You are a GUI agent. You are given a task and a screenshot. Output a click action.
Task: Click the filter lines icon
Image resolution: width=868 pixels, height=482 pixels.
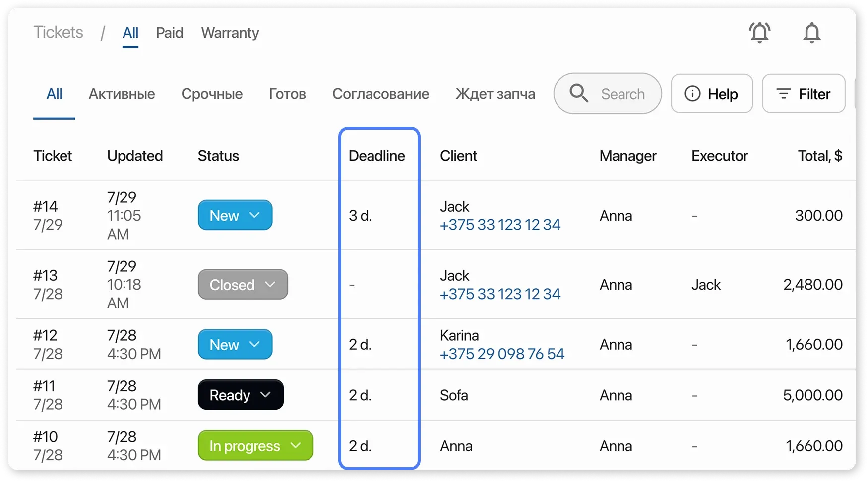783,93
